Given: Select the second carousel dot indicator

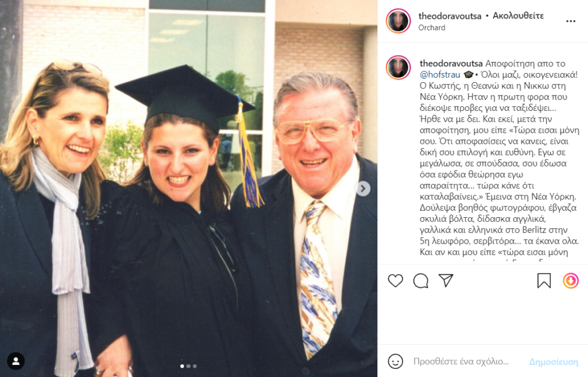Looking at the screenshot, I should [188, 366].
